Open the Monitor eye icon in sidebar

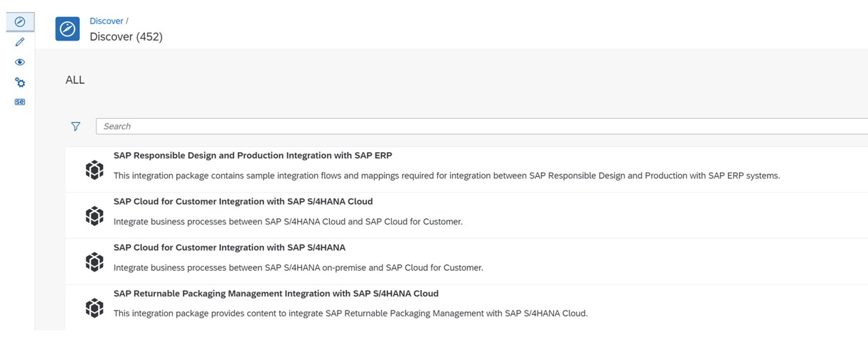click(x=20, y=62)
